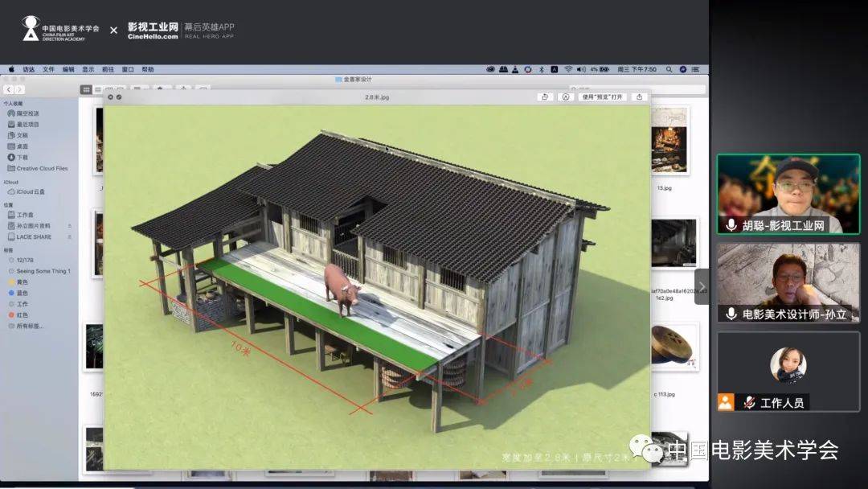The height and width of the screenshot is (489, 868).
Task: Click the 使用"预览"打开 button
Action: [x=602, y=97]
